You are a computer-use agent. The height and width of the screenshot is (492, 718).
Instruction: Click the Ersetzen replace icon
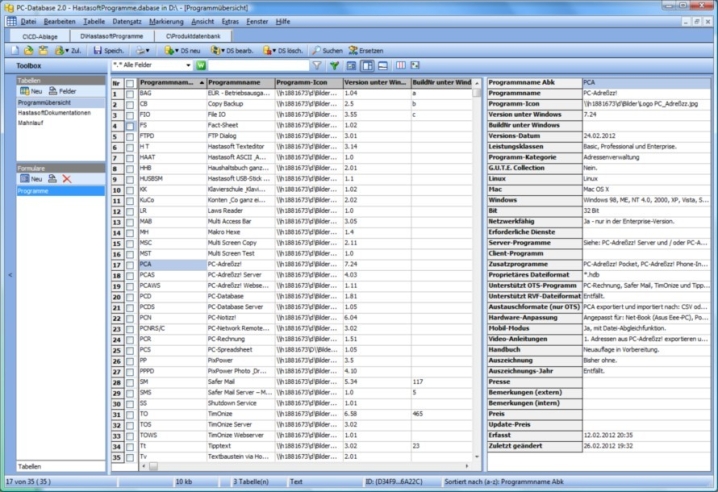tap(352, 49)
